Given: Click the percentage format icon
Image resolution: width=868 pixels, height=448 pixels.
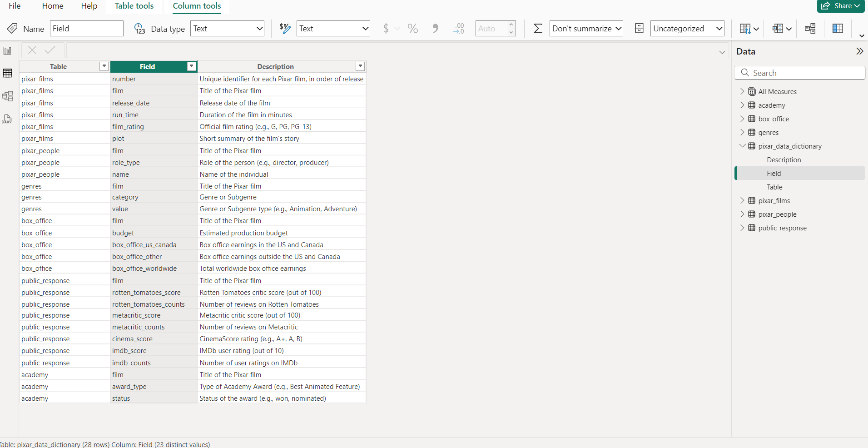Looking at the screenshot, I should 412,29.
